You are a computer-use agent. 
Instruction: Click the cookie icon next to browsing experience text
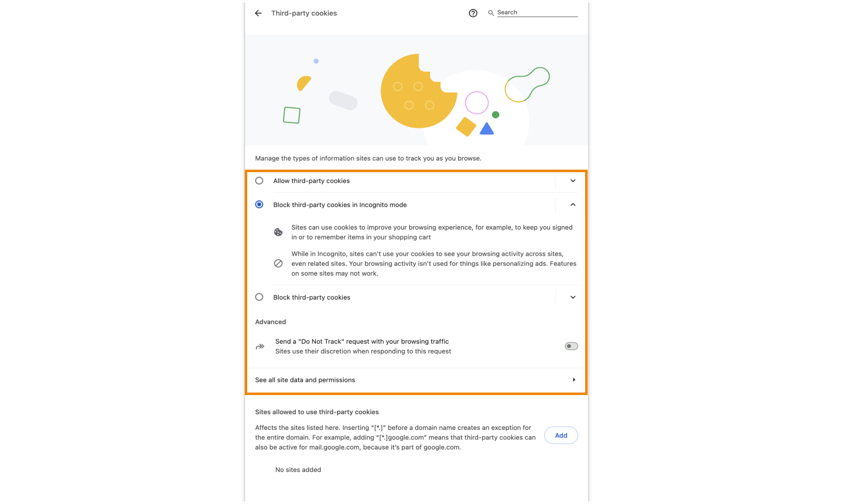278,232
